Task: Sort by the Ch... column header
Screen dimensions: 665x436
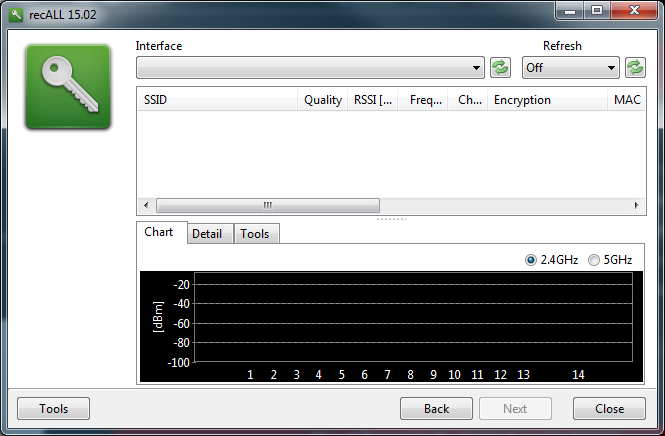Action: point(468,100)
